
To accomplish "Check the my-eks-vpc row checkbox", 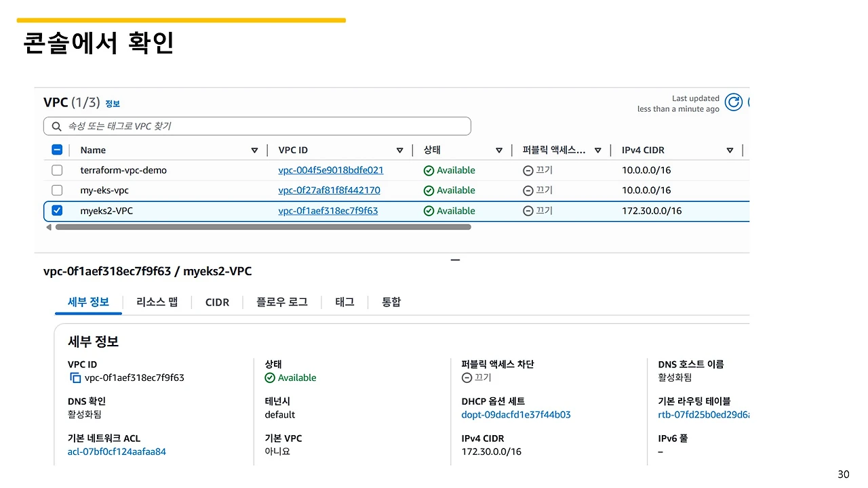I will point(57,190).
